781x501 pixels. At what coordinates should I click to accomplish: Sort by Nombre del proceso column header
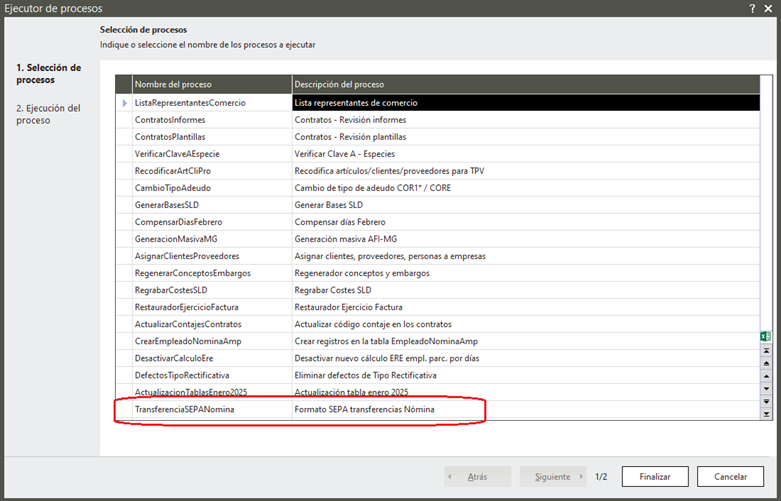click(x=211, y=84)
